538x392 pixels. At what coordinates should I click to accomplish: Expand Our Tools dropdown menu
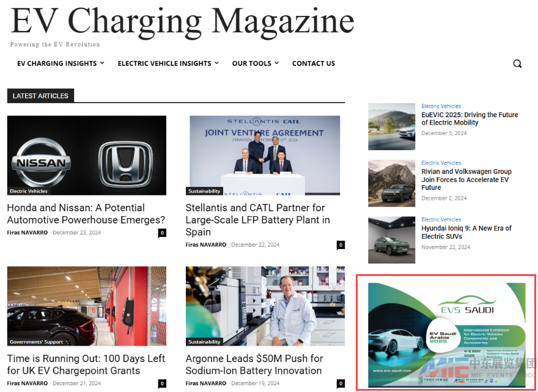click(x=255, y=64)
